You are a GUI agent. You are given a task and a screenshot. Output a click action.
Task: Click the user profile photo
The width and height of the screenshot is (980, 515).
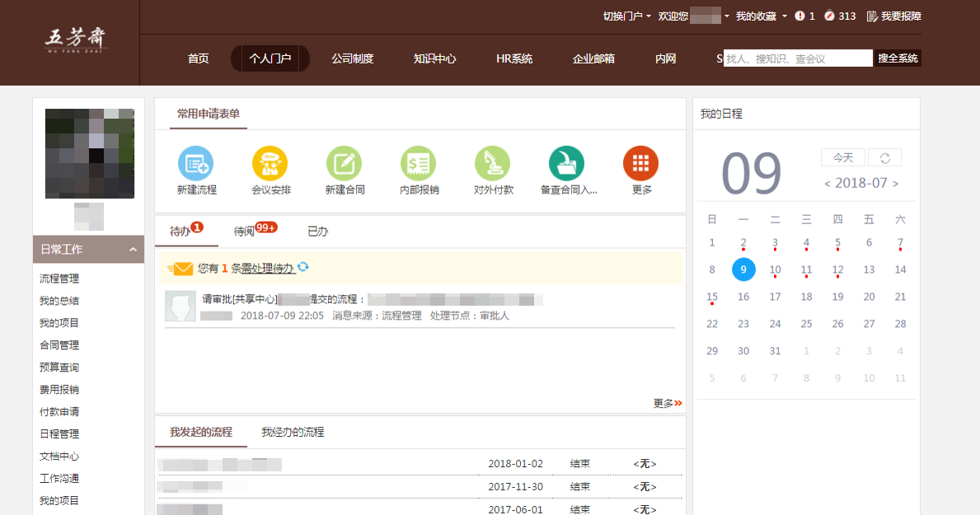point(89,154)
